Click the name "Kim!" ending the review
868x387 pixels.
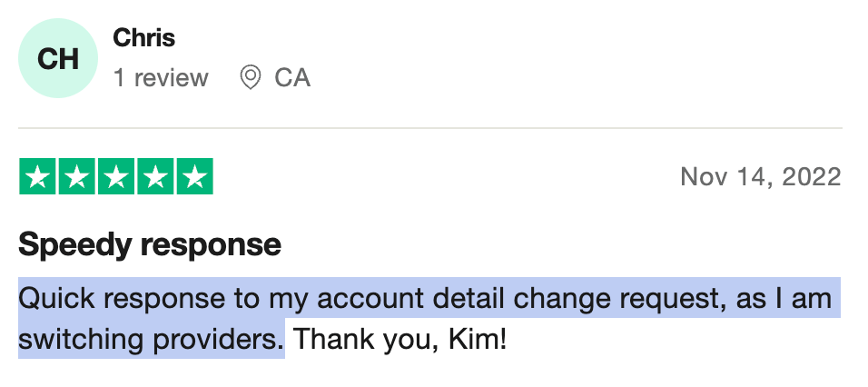pos(478,340)
